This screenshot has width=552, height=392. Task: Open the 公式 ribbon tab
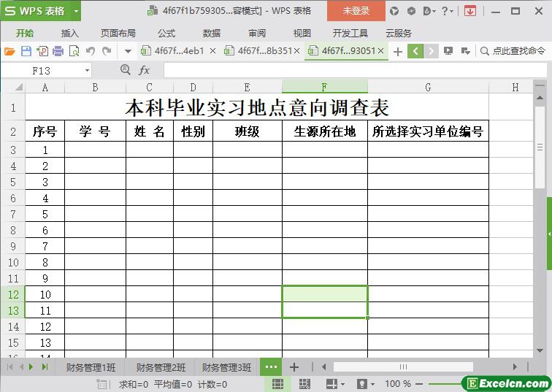(166, 34)
